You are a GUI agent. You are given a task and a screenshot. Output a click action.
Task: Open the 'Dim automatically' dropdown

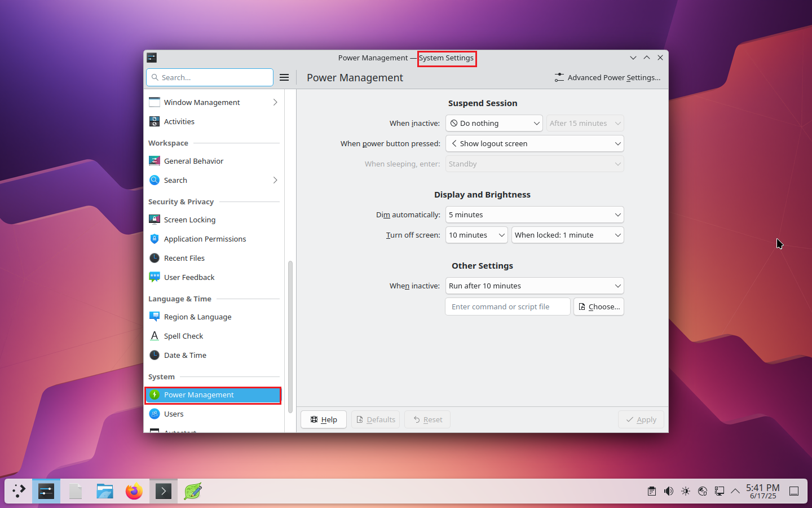535,214
